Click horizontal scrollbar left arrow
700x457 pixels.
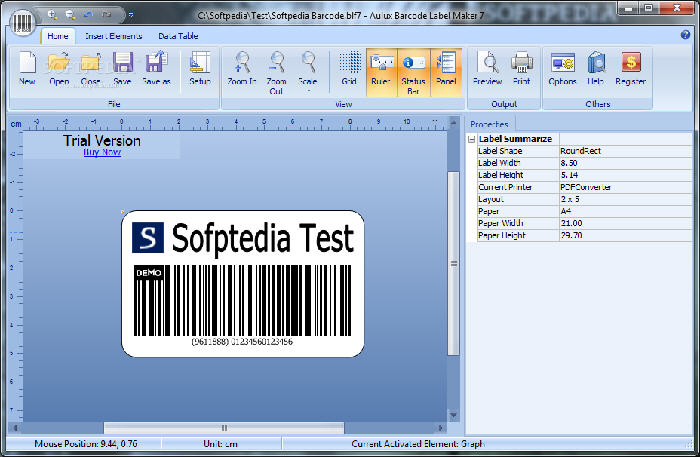(15, 428)
